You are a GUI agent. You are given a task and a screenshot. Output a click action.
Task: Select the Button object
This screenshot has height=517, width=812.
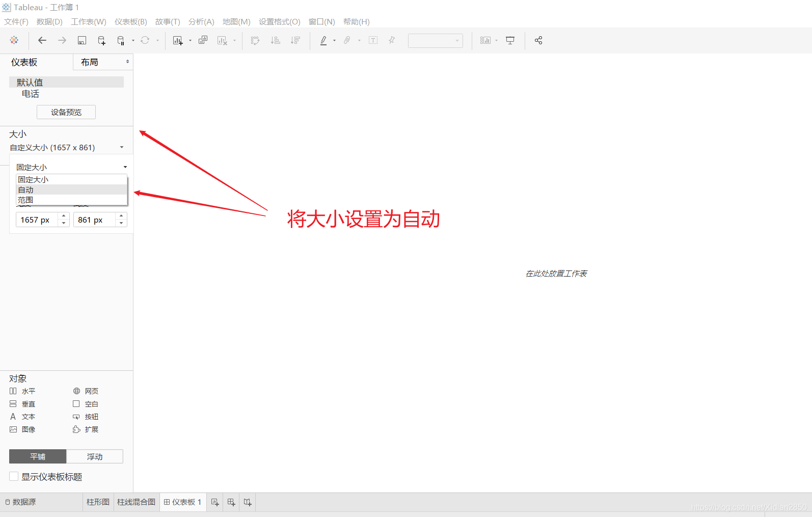coord(86,417)
